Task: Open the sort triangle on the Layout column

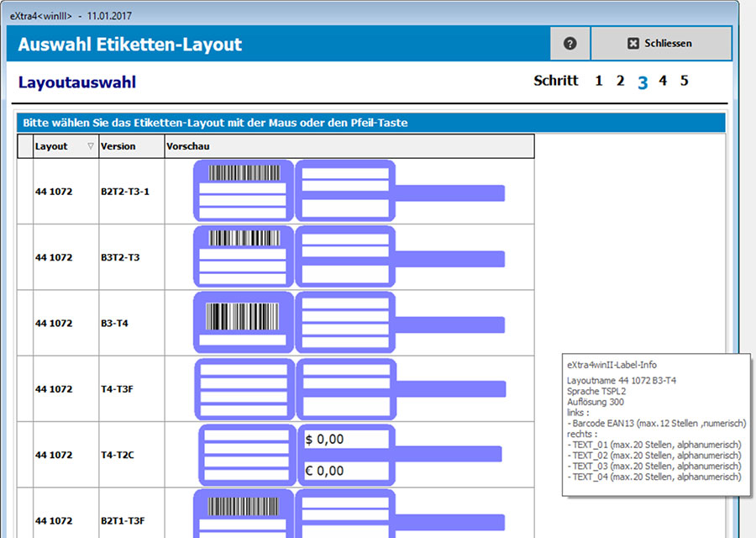Action: tap(90, 145)
